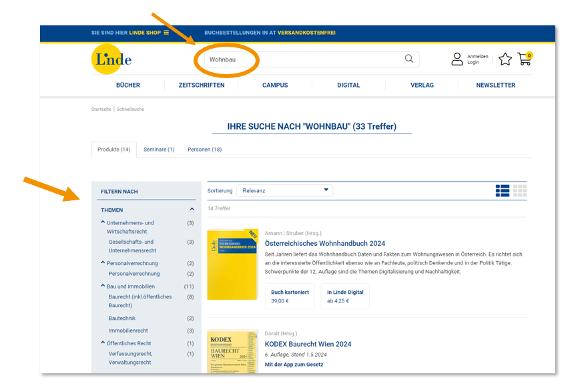Open the BÜCHER menu
Screen dimensions: 588x392
[128, 85]
